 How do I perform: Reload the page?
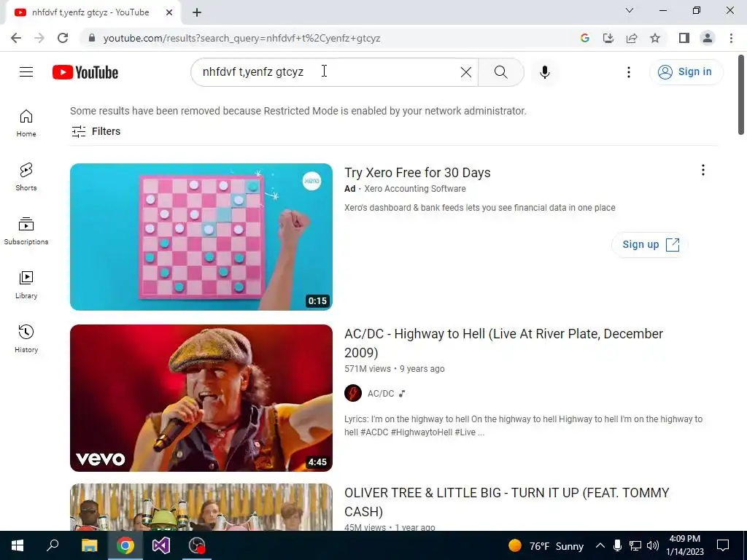63,38
